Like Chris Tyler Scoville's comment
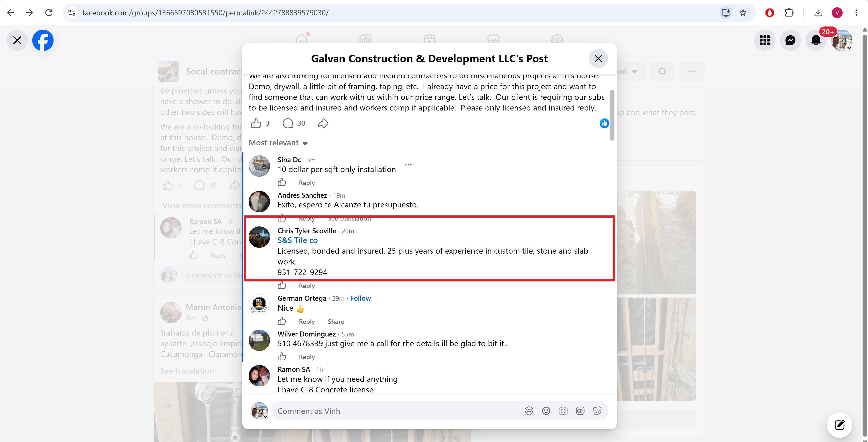This screenshot has width=868, height=442. pyautogui.click(x=282, y=286)
